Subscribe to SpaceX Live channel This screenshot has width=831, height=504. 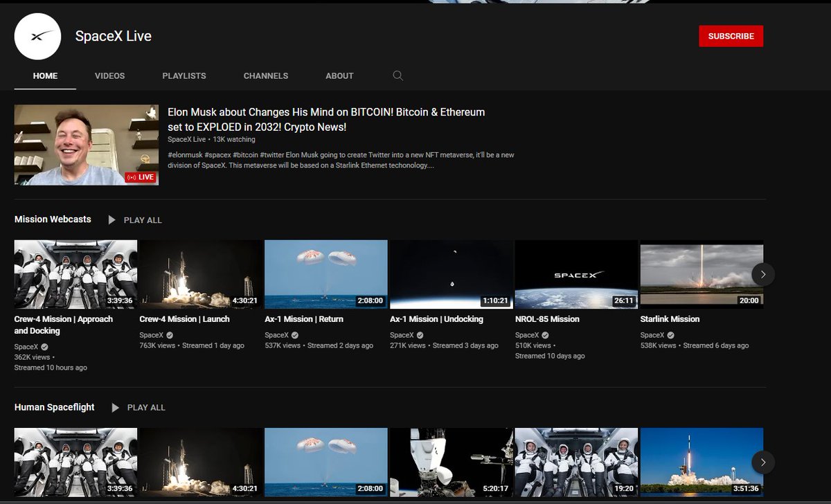[x=731, y=36]
